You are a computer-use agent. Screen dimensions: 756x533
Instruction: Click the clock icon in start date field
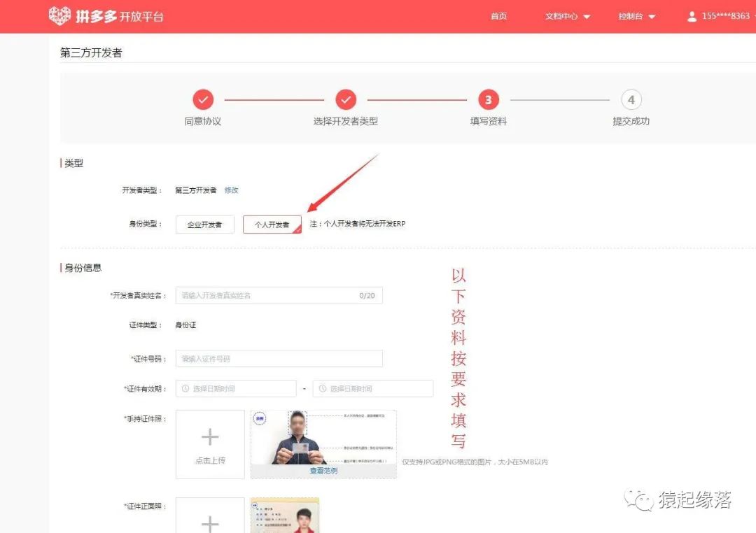click(185, 388)
